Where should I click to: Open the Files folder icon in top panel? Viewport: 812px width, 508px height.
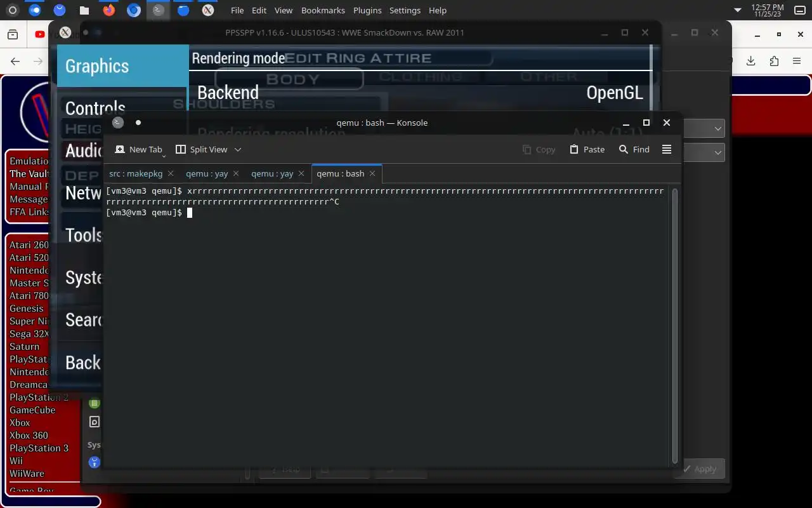pos(84,10)
